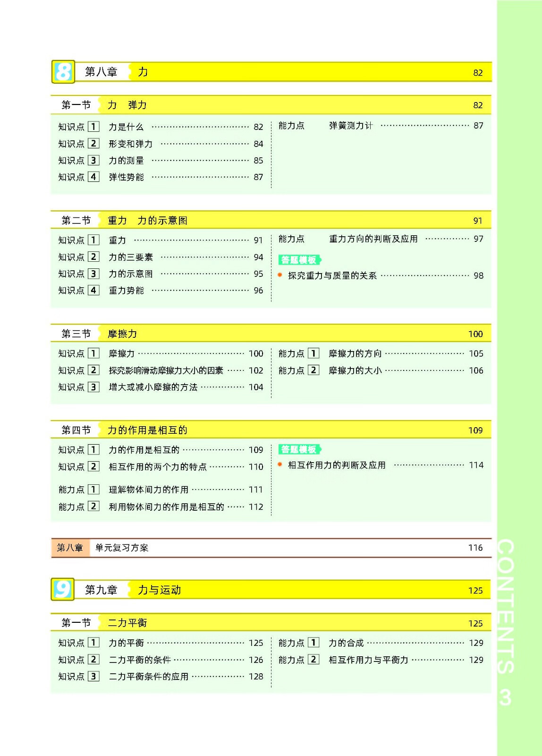Click page number 114 for 相互作用力的判断及应用
This screenshot has height=756, width=542.
476,465
